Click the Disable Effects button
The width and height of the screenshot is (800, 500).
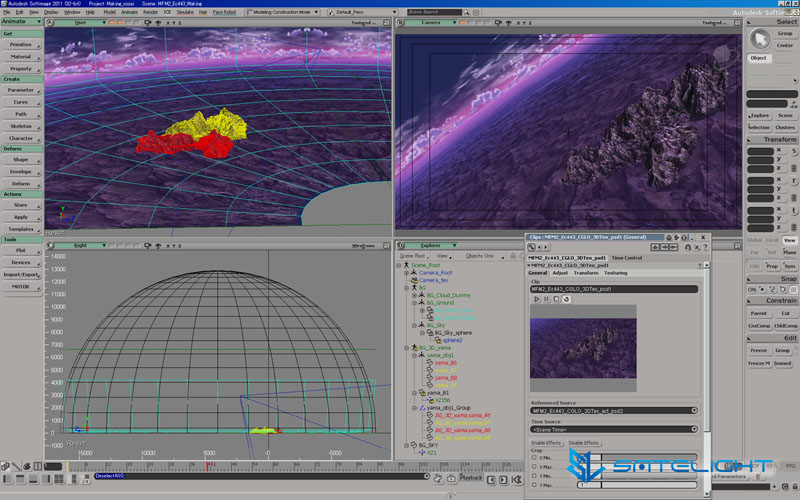click(x=583, y=442)
